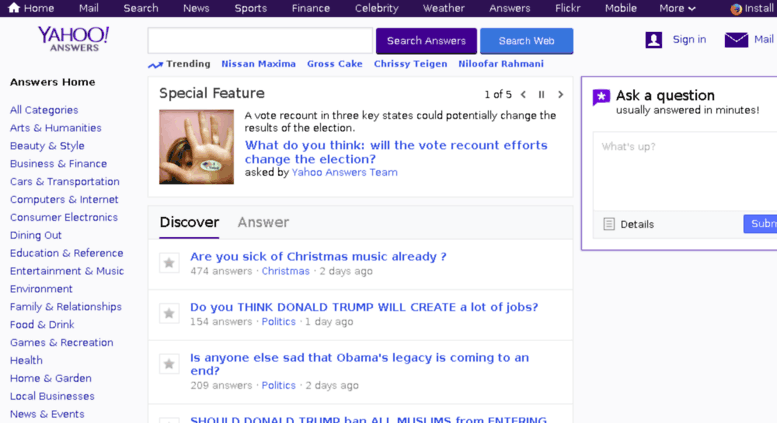This screenshot has height=423, width=777.
Task: Select Health category in sidebar
Action: pos(26,360)
